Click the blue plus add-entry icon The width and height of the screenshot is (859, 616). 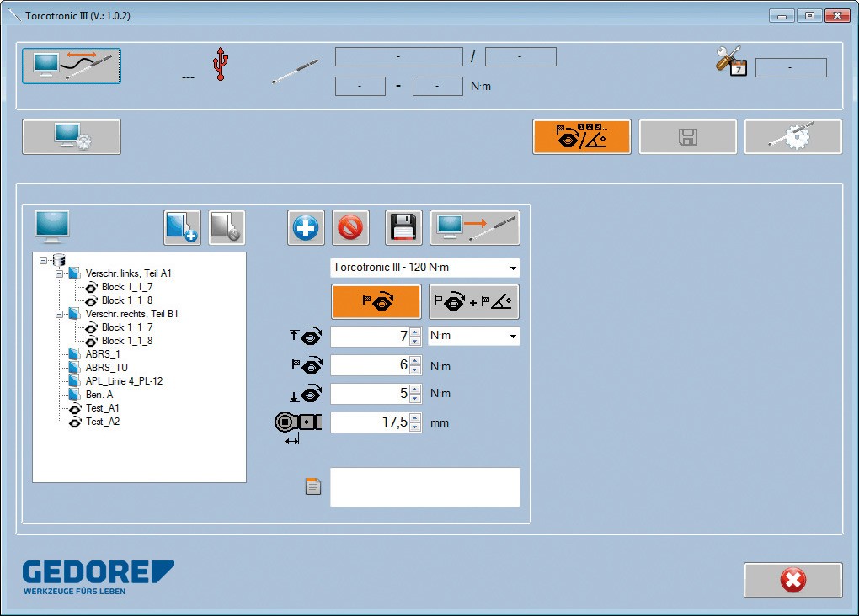pyautogui.click(x=306, y=228)
